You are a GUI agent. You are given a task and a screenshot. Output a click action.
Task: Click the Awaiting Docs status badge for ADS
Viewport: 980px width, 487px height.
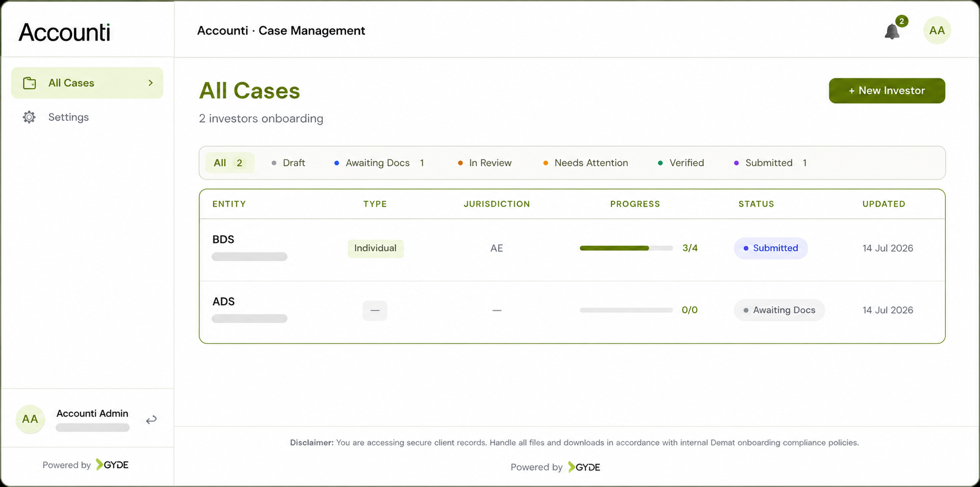point(779,310)
